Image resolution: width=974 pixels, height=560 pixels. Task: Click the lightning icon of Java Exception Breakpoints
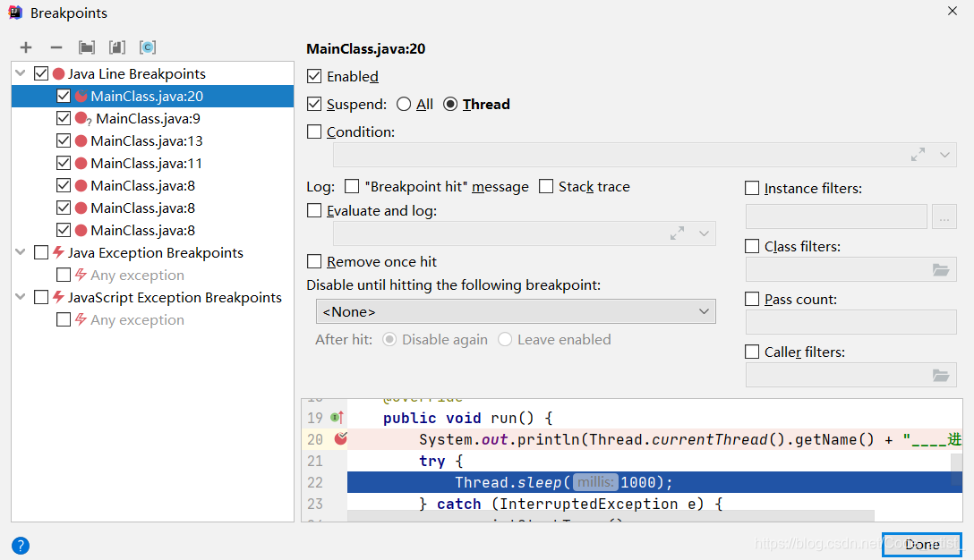[x=58, y=252]
